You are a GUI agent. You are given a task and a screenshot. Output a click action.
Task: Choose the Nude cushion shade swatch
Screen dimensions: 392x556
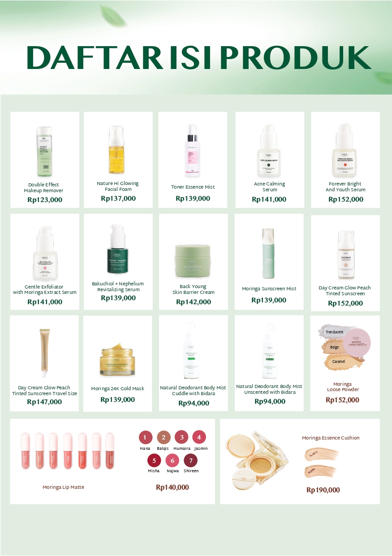(x=320, y=471)
